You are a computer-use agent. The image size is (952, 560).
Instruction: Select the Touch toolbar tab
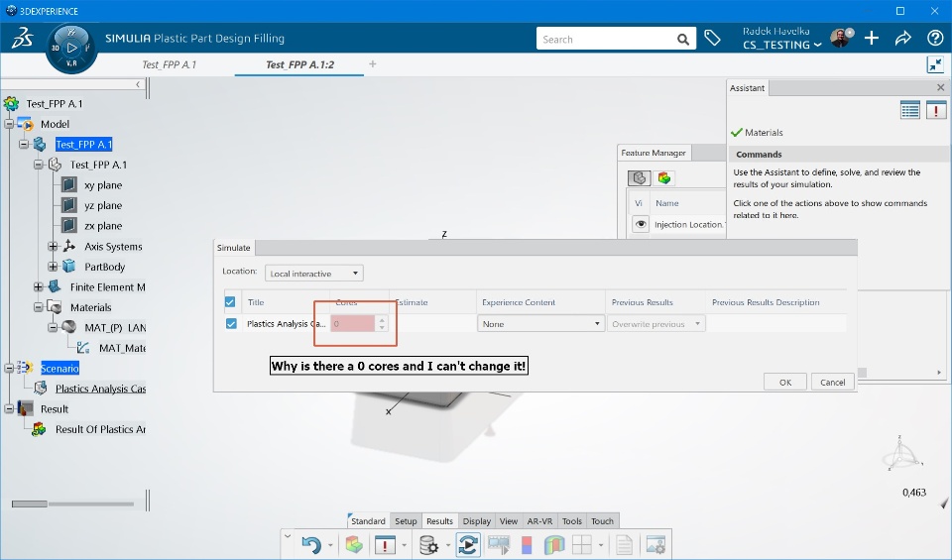pyautogui.click(x=602, y=521)
